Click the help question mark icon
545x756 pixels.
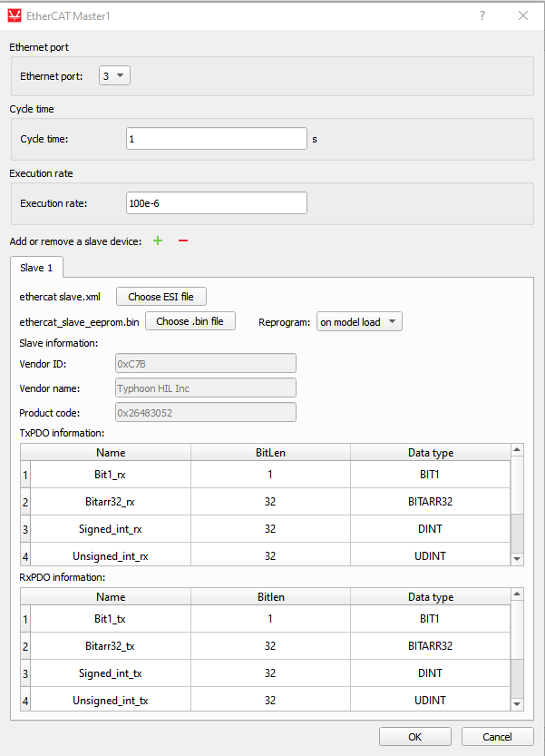pos(482,15)
